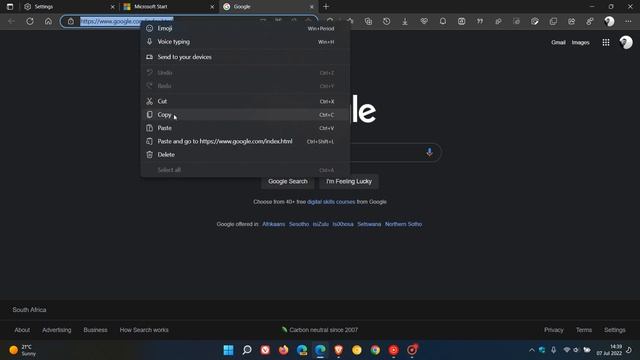The width and height of the screenshot is (640, 360).
Task: Click the I'm Feeling Lucky button
Action: (349, 181)
